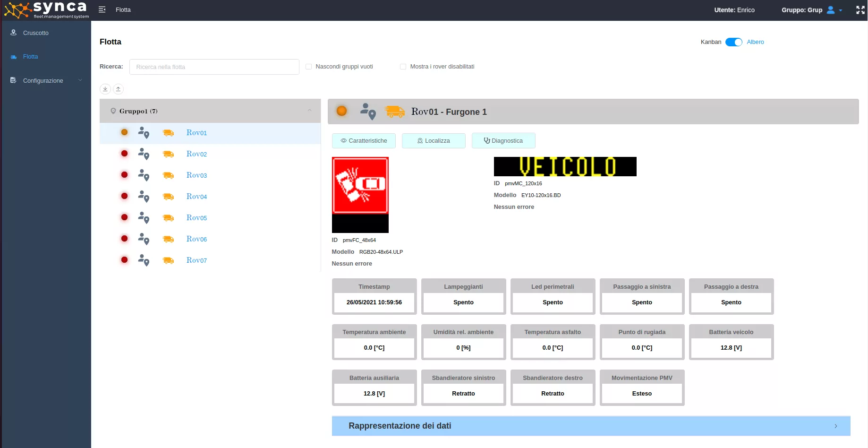Click the orange status indicator in Rov01 header
Screen dimensions: 868x448
pyautogui.click(x=341, y=111)
